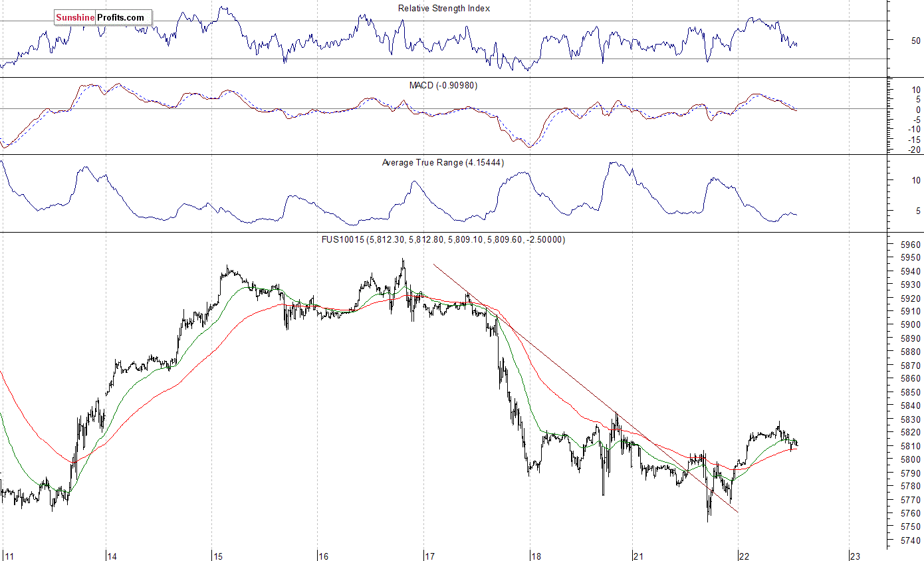Select the 5810 price level label

[x=911, y=446]
